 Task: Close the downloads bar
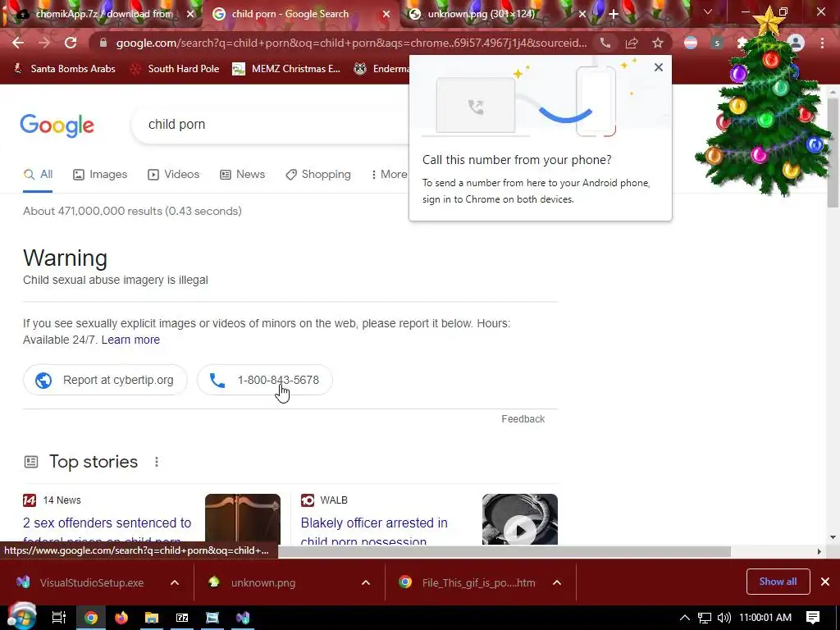click(x=825, y=582)
